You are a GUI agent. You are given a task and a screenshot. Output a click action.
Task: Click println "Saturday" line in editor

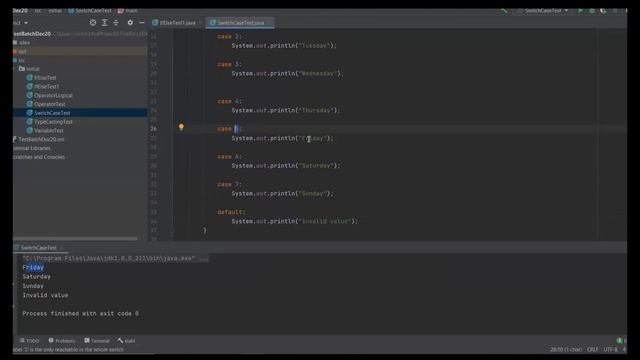[x=286, y=166]
